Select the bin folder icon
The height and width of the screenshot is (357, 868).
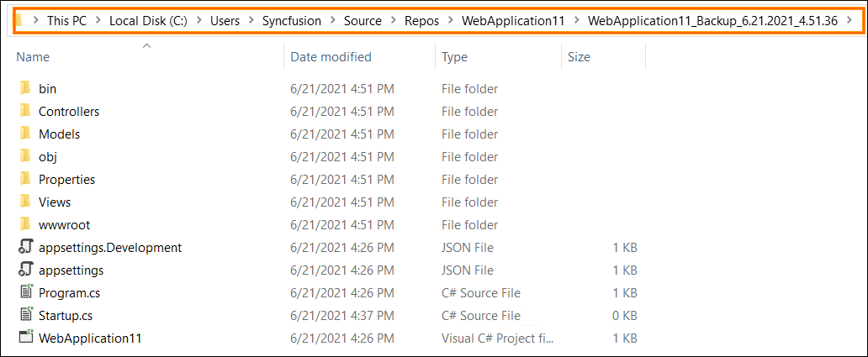point(24,88)
